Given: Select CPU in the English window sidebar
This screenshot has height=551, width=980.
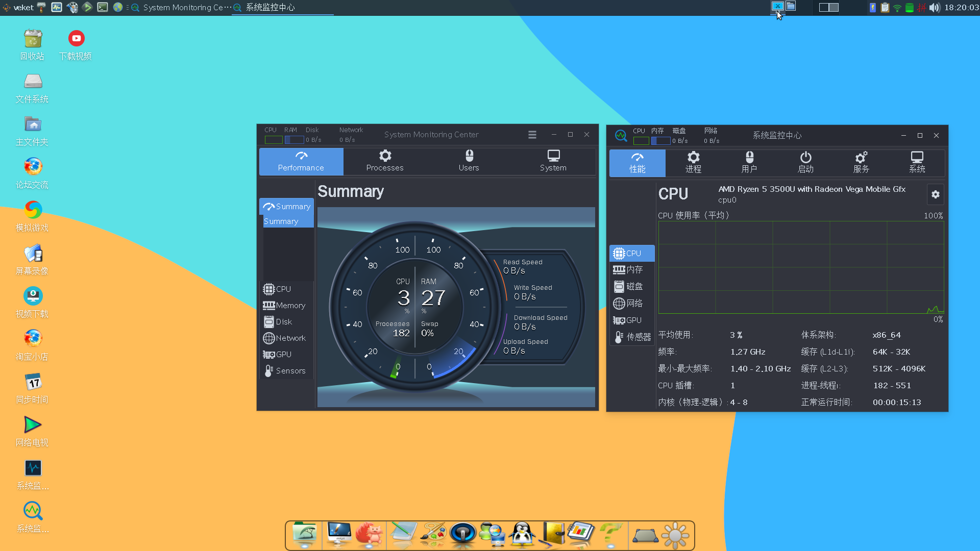Looking at the screenshot, I should click(x=283, y=289).
